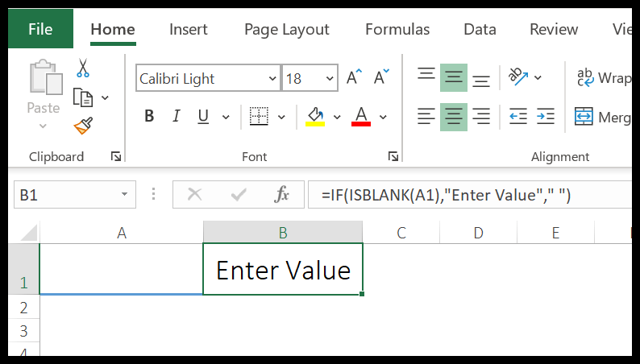The width and height of the screenshot is (640, 364).
Task: Open font size 18 dropdown
Action: tap(330, 78)
